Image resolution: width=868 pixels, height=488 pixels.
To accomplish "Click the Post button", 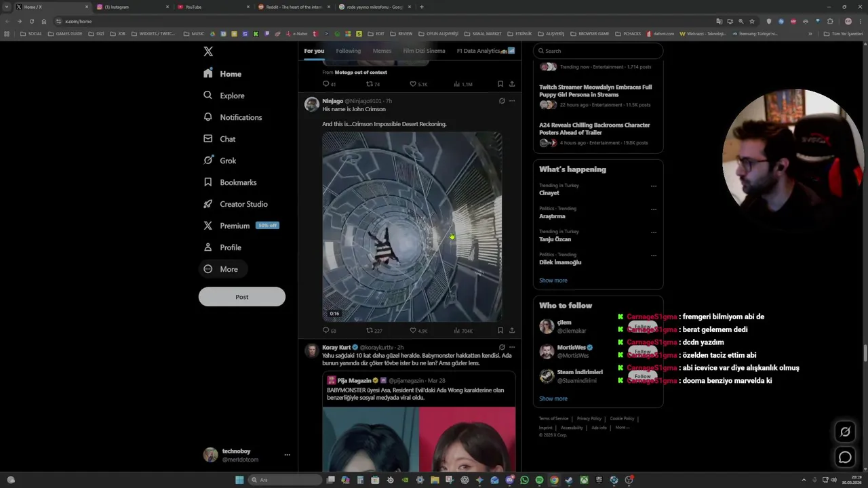I will point(242,297).
